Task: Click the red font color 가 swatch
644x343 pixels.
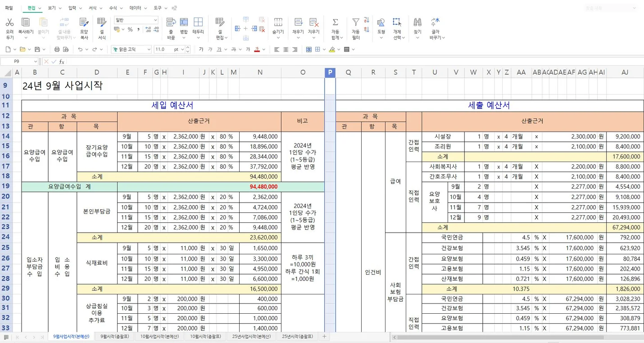Action: (x=257, y=50)
